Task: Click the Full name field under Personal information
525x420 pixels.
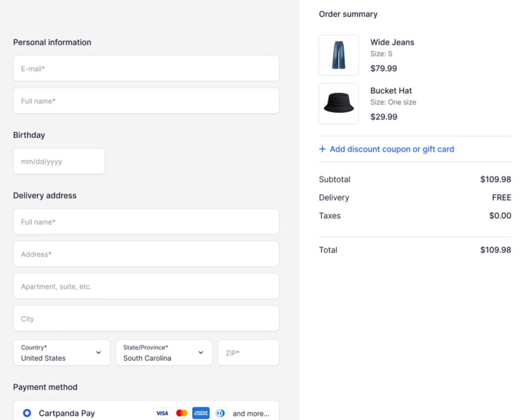Action: pyautogui.click(x=146, y=101)
